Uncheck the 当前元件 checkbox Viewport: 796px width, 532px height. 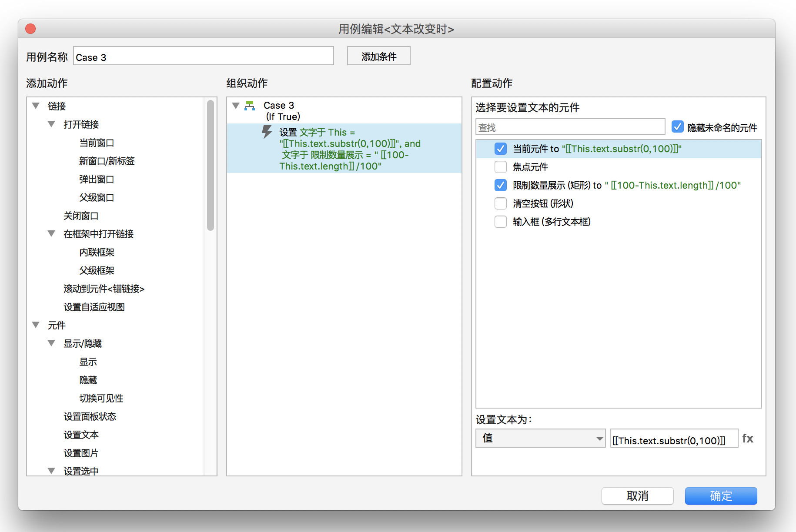[x=501, y=149]
